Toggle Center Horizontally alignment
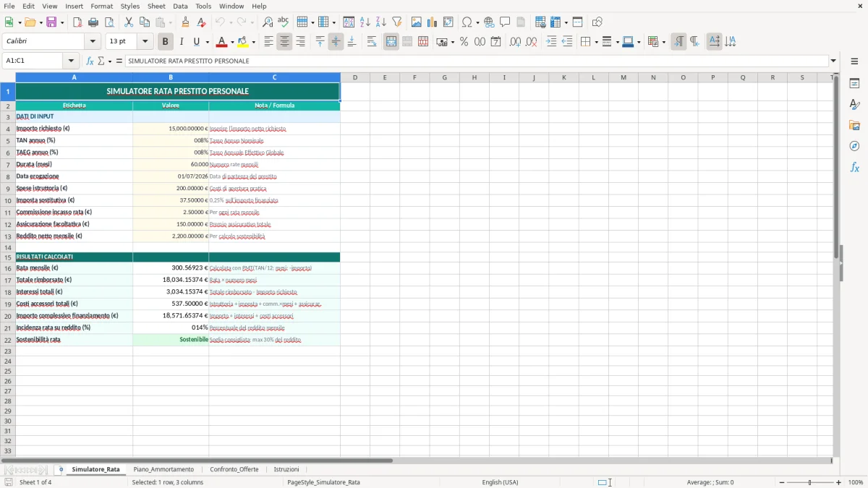This screenshot has width=868, height=488. pyautogui.click(x=284, y=42)
